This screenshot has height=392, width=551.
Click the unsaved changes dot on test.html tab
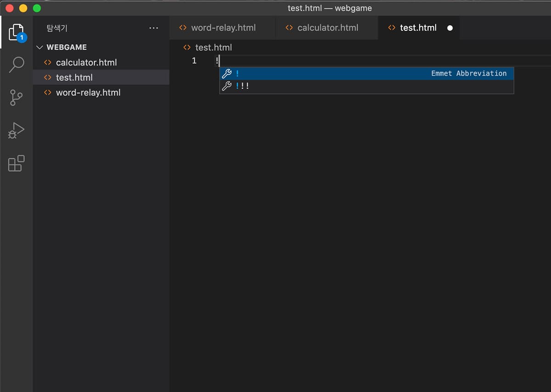[450, 28]
